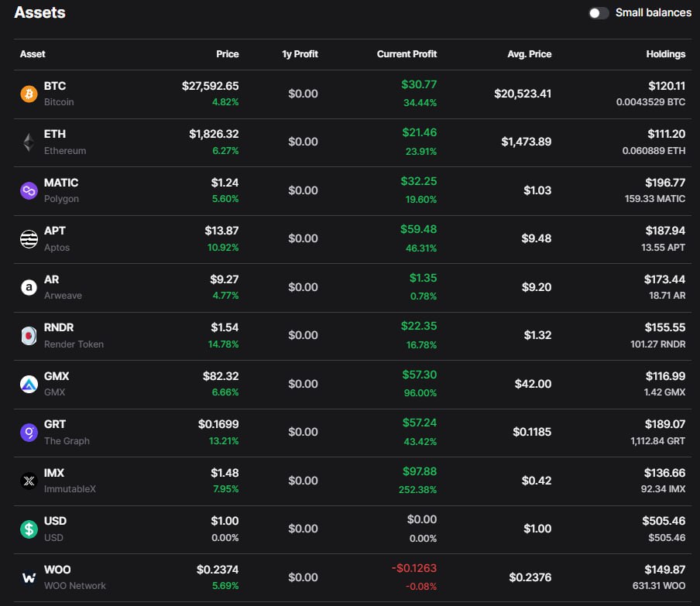Click The Graph purple icon
The height and width of the screenshot is (606, 700).
tap(29, 433)
